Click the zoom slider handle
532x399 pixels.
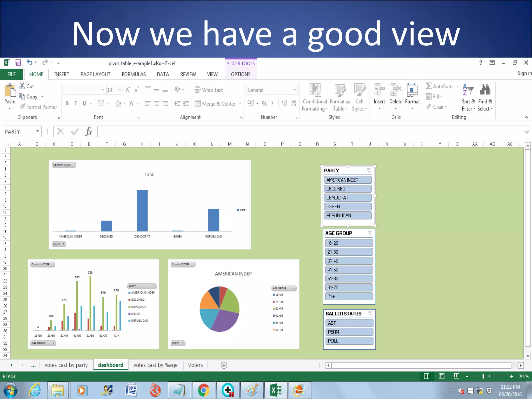[483, 376]
